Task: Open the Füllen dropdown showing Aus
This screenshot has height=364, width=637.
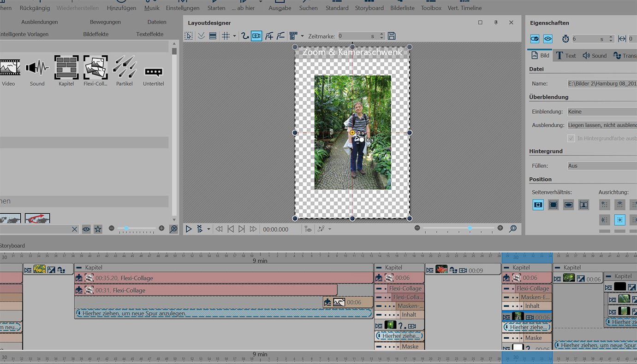Action: (x=601, y=166)
